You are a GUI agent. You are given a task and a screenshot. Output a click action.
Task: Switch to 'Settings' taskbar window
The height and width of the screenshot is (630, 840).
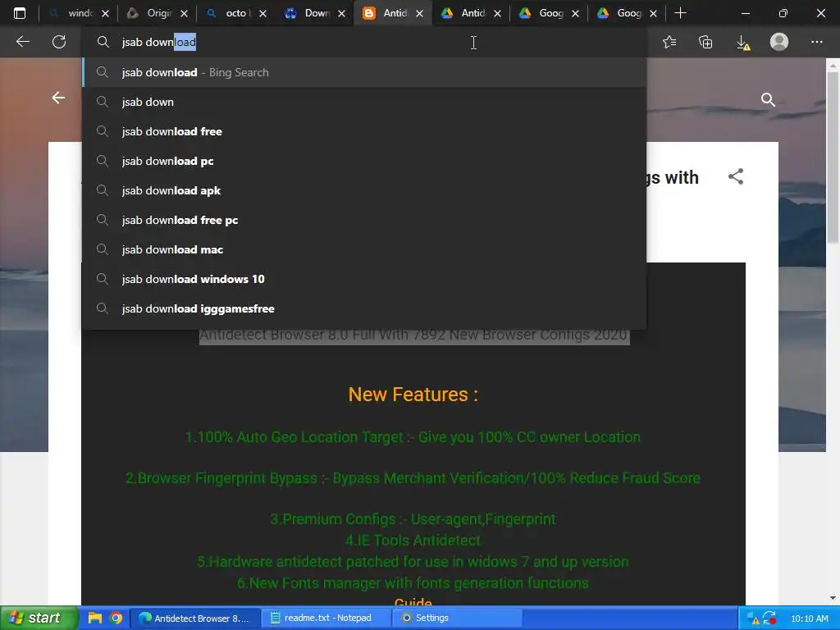(x=458, y=619)
